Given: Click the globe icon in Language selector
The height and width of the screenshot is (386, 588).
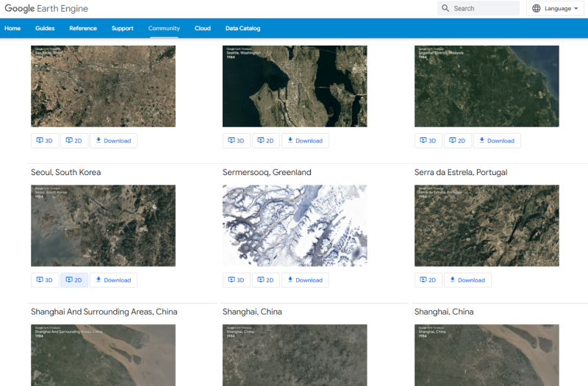Looking at the screenshot, I should click(x=536, y=9).
